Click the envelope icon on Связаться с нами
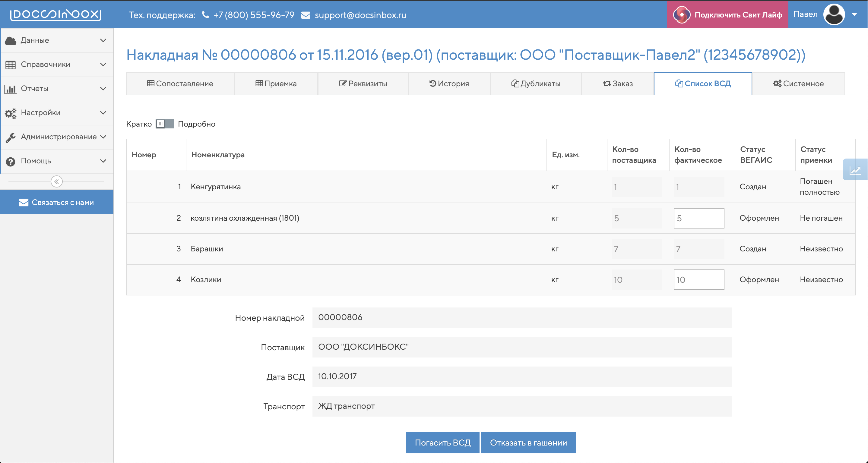The height and width of the screenshot is (463, 868). [x=23, y=202]
